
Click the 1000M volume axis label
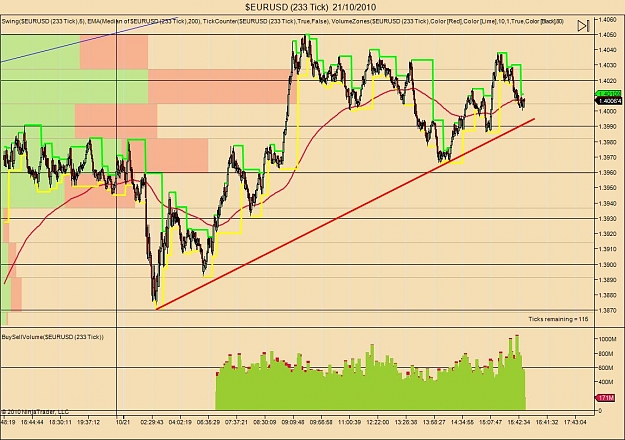click(x=606, y=339)
